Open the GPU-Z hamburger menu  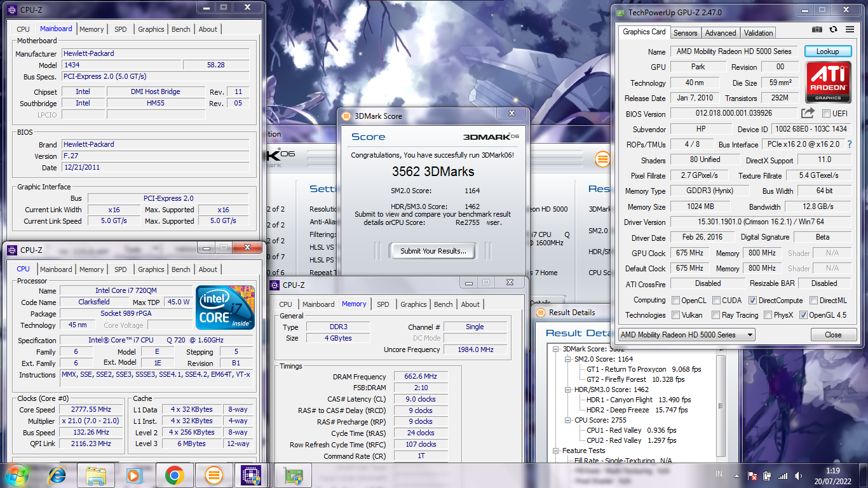(x=850, y=29)
